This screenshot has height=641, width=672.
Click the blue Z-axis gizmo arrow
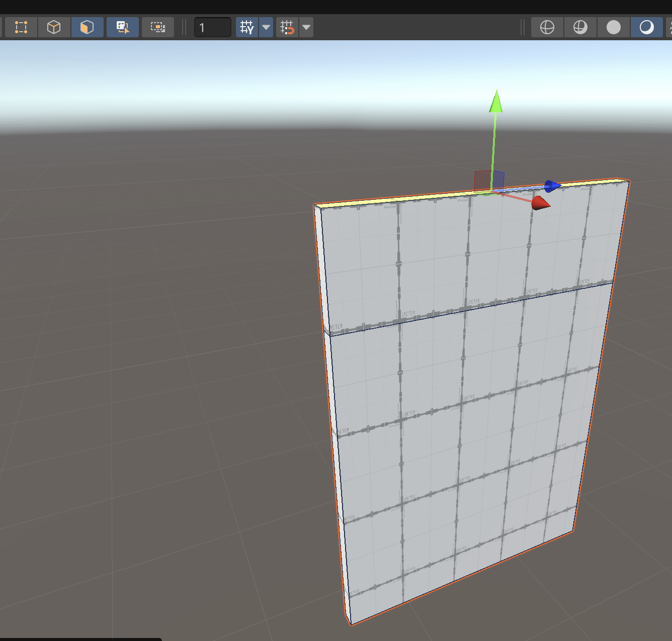[552, 186]
